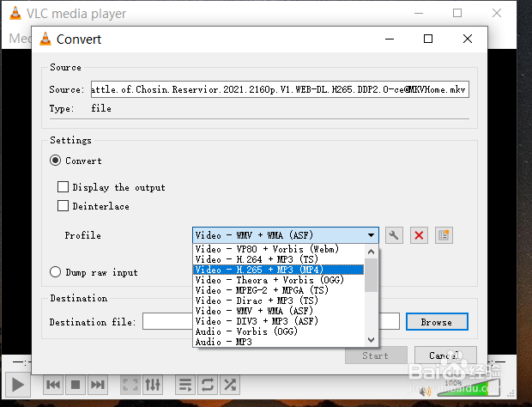Create a new profile icon
The width and height of the screenshot is (532, 407).
click(x=444, y=235)
